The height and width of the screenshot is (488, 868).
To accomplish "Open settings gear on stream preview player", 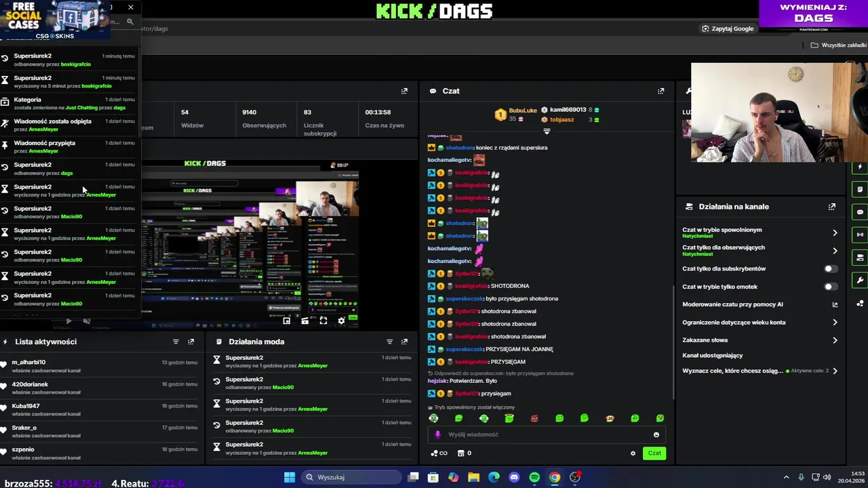I will (x=342, y=321).
